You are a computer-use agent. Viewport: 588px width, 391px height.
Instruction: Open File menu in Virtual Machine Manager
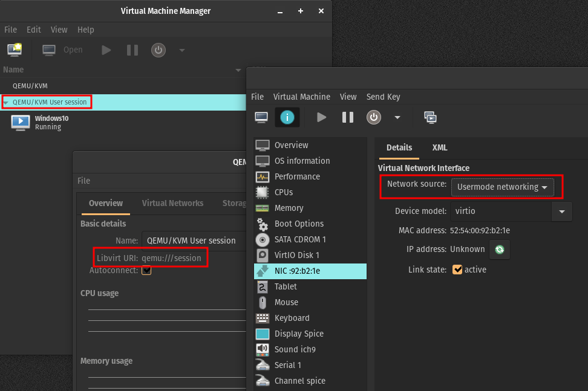(x=10, y=30)
